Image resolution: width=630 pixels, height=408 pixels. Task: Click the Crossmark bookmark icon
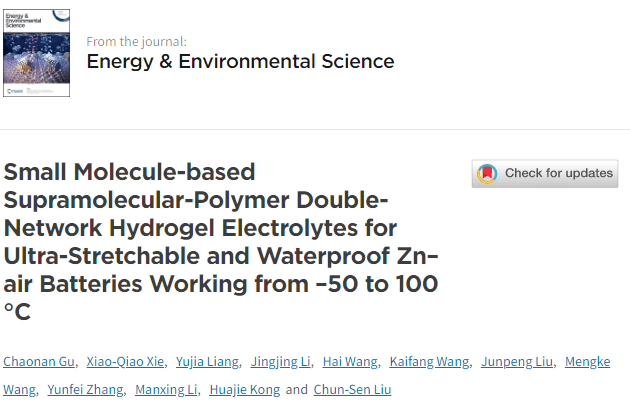[x=487, y=173]
